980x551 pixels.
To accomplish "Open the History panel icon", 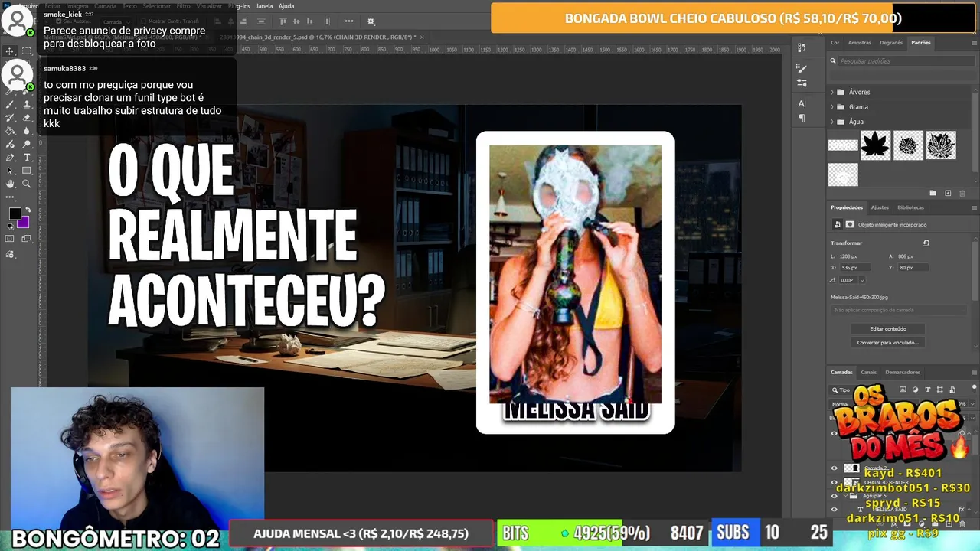I will [802, 47].
